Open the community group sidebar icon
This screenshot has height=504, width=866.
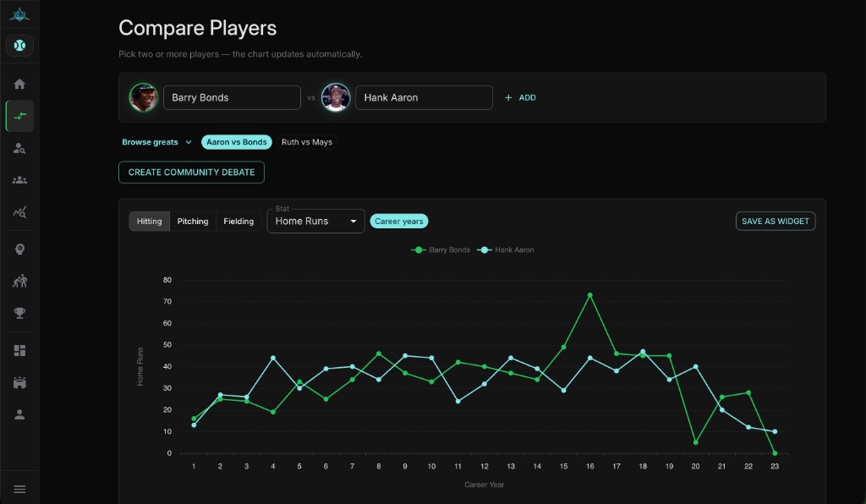[19, 180]
